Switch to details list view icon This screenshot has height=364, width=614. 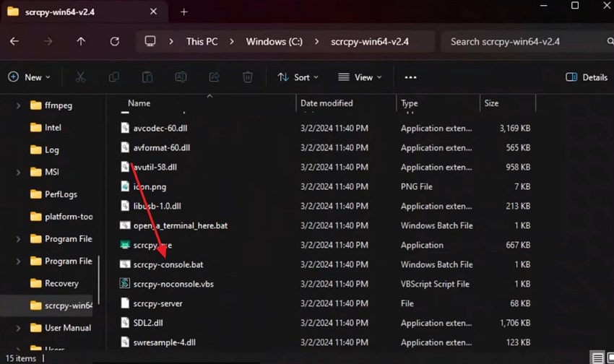(x=597, y=357)
